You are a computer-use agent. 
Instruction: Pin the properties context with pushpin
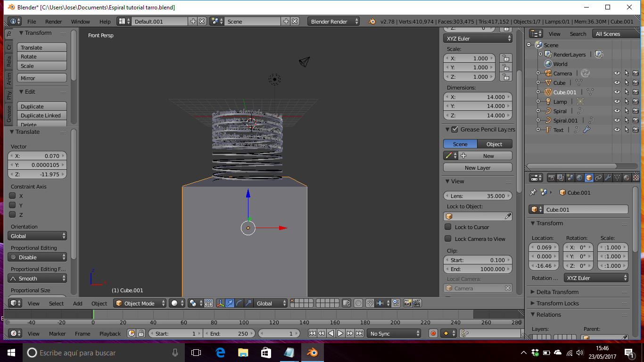pyautogui.click(x=533, y=192)
